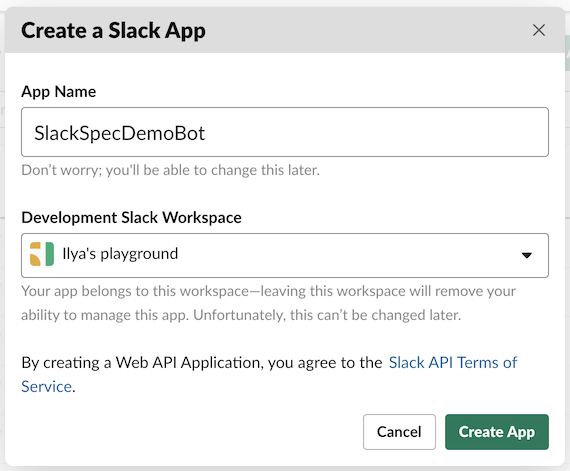Open the Development Slack Workspace combo box

(x=285, y=255)
